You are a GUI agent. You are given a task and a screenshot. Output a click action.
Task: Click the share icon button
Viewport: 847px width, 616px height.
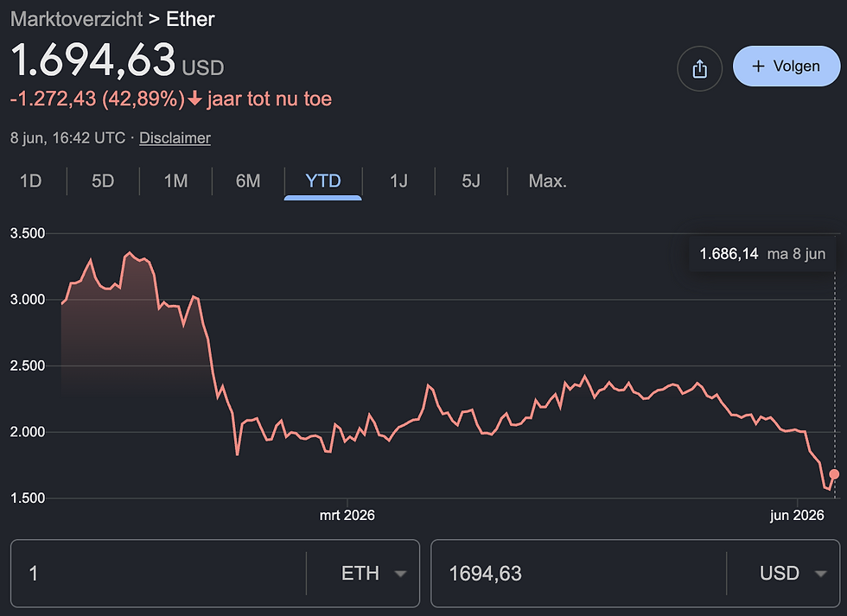pos(699,68)
